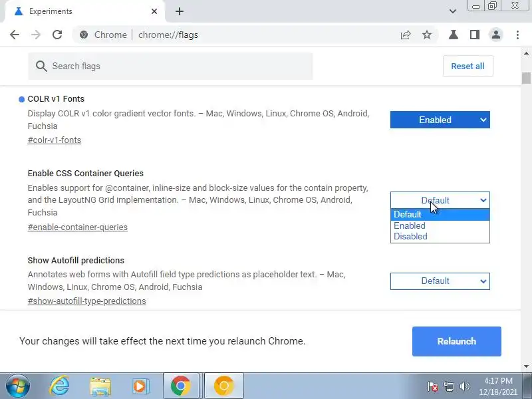Image resolution: width=532 pixels, height=399 pixels.
Task: Open Windows Media Player from taskbar
Action: pos(140,386)
